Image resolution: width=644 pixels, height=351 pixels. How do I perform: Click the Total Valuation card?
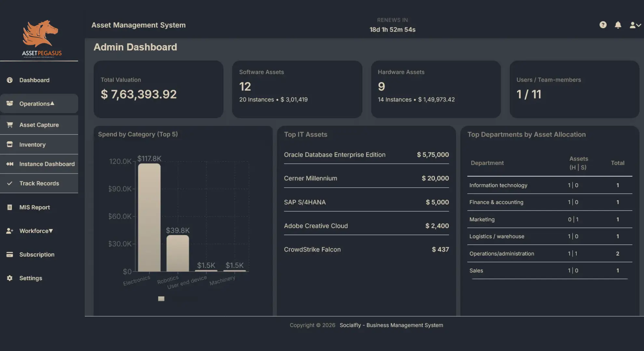[158, 89]
